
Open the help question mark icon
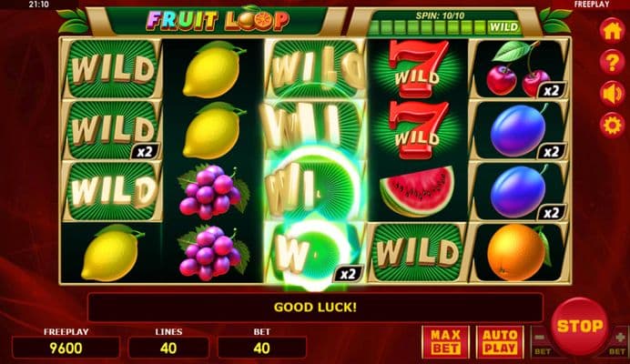(x=612, y=62)
